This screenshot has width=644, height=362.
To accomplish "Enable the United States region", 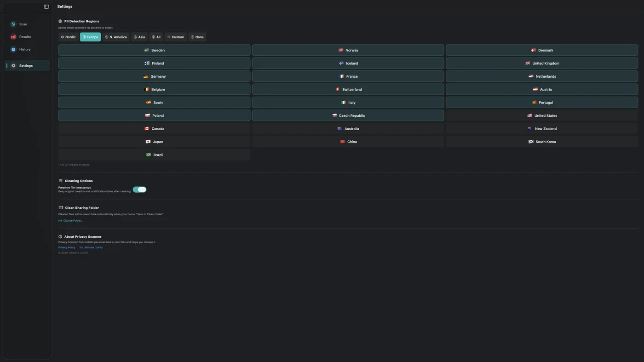I will pos(541,116).
